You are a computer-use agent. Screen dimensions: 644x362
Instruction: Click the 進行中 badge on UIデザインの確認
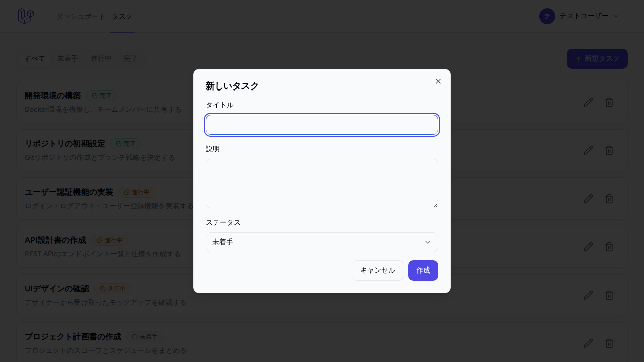[x=113, y=289]
